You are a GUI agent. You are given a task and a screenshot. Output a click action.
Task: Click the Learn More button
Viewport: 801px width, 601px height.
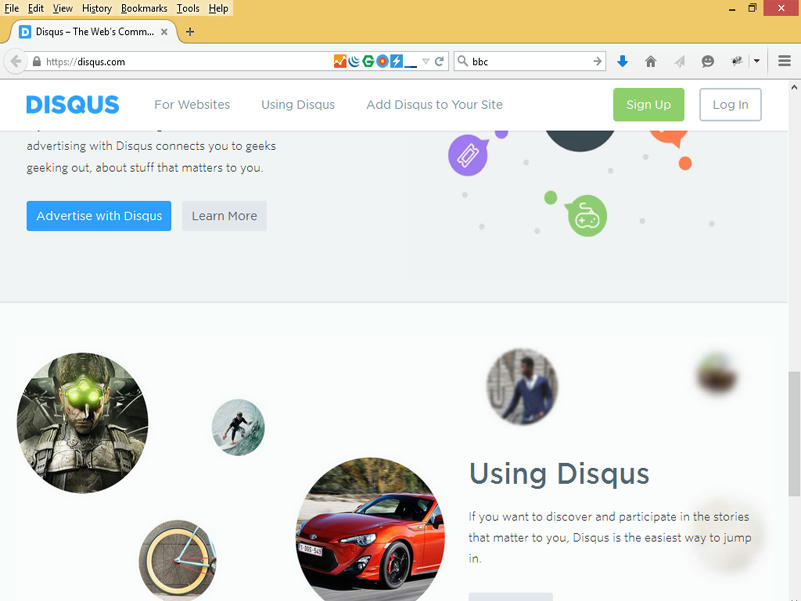point(224,216)
